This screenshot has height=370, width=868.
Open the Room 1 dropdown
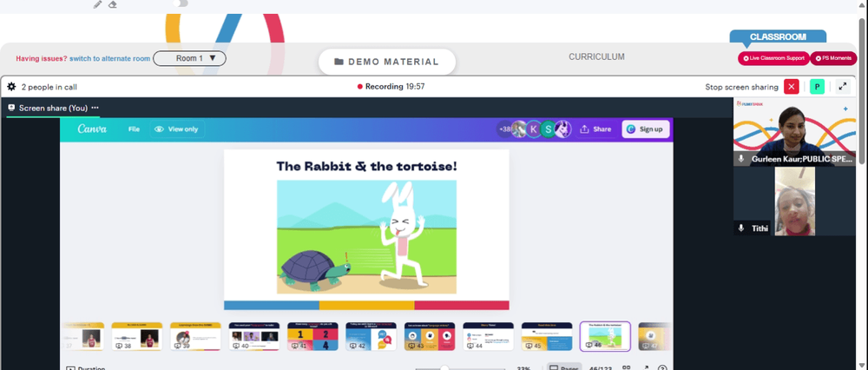[x=189, y=58]
